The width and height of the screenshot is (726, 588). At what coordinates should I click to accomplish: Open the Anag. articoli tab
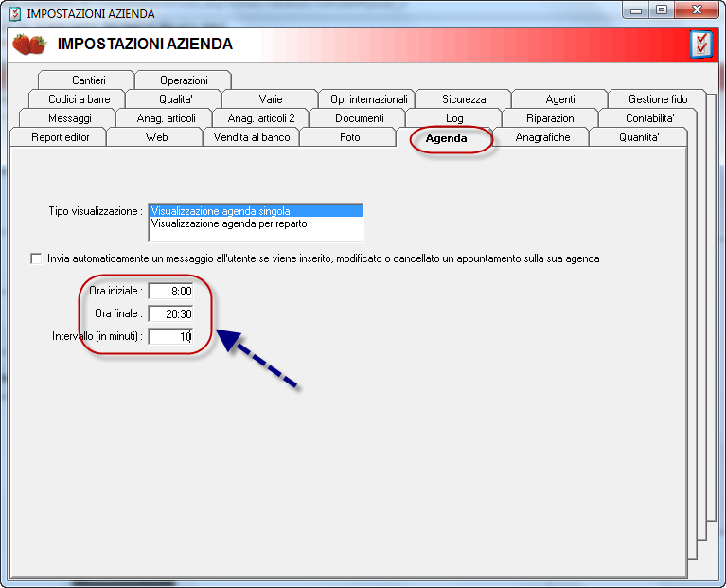pos(165,118)
